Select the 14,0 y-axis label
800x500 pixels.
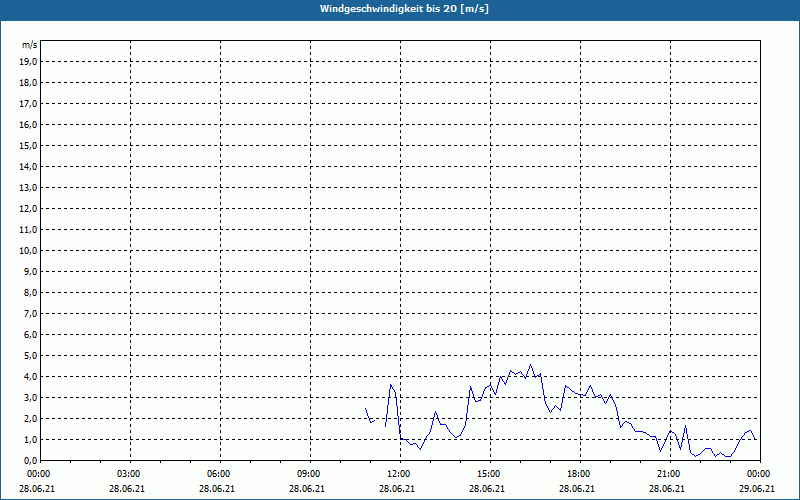(x=28, y=166)
